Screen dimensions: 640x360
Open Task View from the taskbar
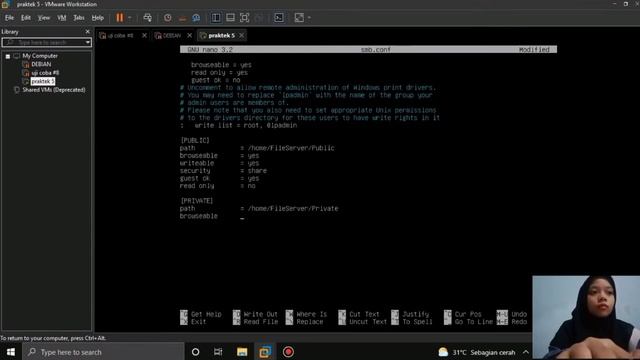pos(218,352)
